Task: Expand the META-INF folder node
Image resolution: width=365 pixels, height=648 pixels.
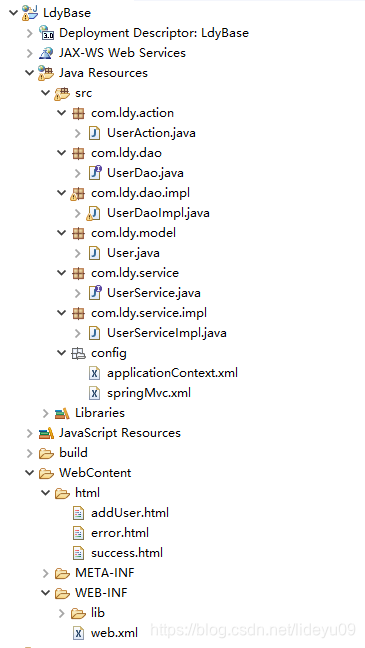Action: click(45, 573)
